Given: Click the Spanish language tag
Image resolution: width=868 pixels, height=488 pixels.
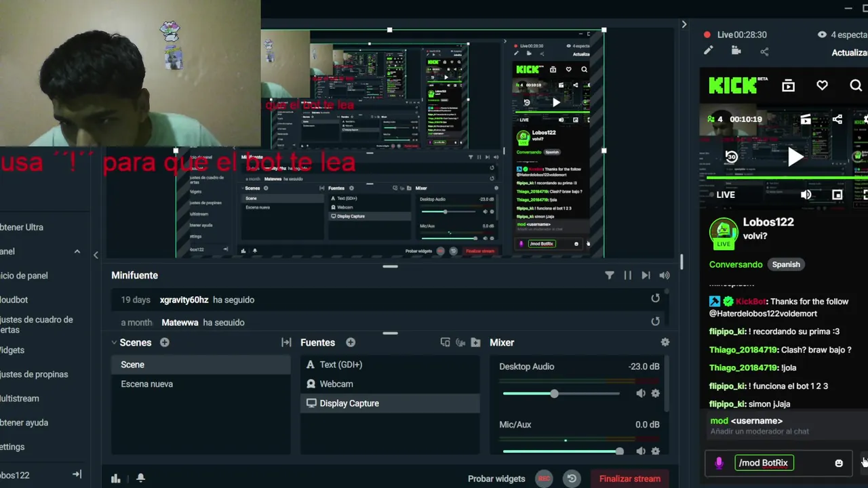Looking at the screenshot, I should (786, 264).
